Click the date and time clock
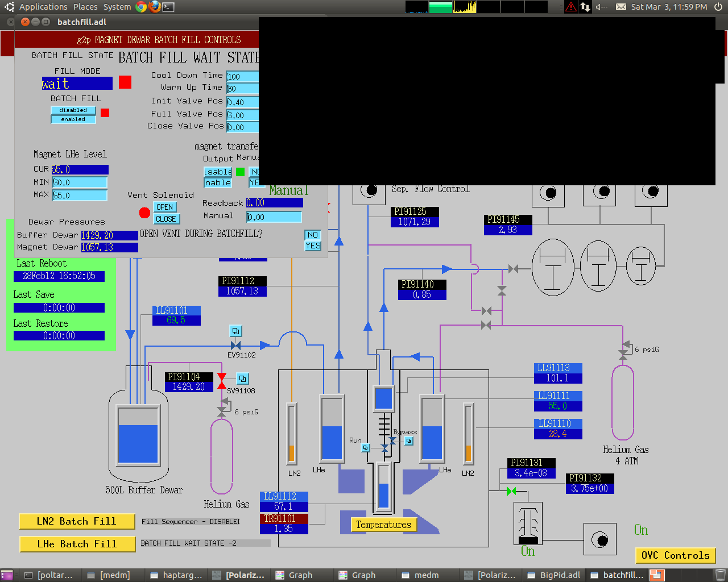Image resolution: width=728 pixels, height=582 pixels. click(x=669, y=7)
